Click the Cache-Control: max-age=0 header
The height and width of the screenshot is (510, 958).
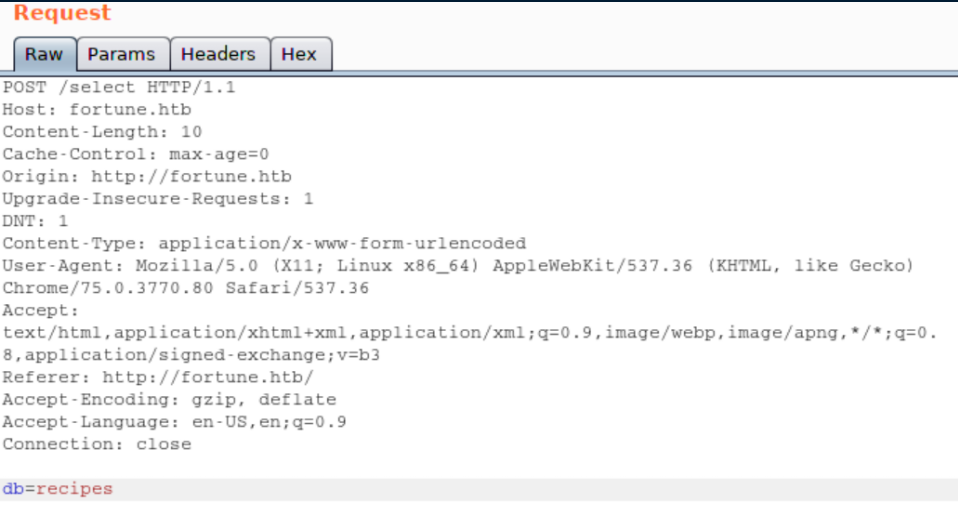pos(135,154)
